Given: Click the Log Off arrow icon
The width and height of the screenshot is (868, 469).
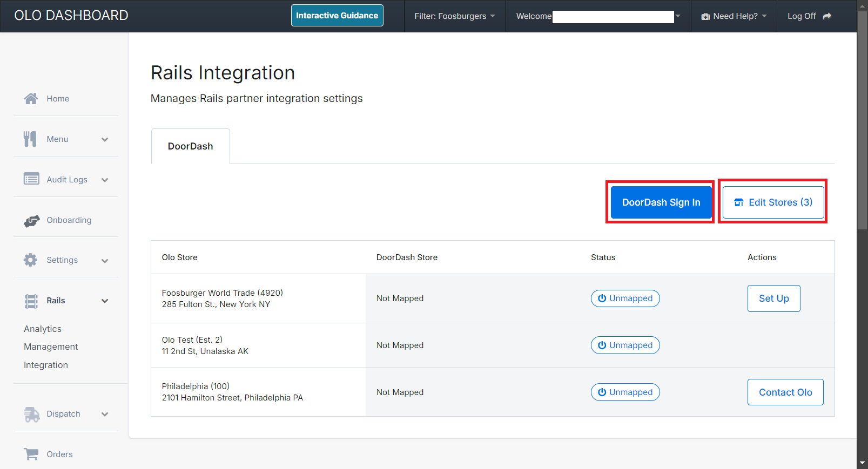Looking at the screenshot, I should point(827,16).
